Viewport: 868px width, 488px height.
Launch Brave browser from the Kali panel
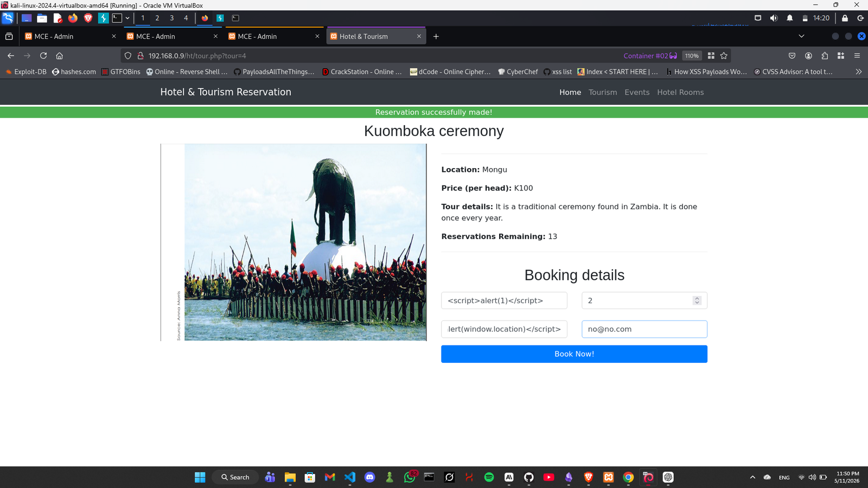click(x=88, y=18)
